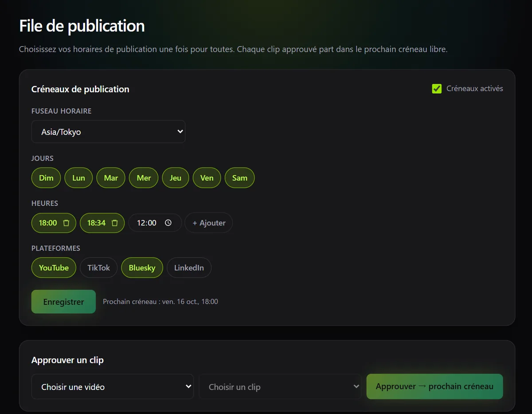
Task: Enable the LinkedIn platform chip
Action: pyautogui.click(x=189, y=268)
